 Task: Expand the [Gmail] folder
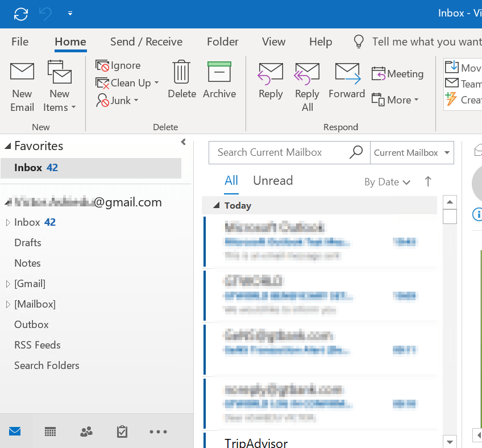coord(8,284)
